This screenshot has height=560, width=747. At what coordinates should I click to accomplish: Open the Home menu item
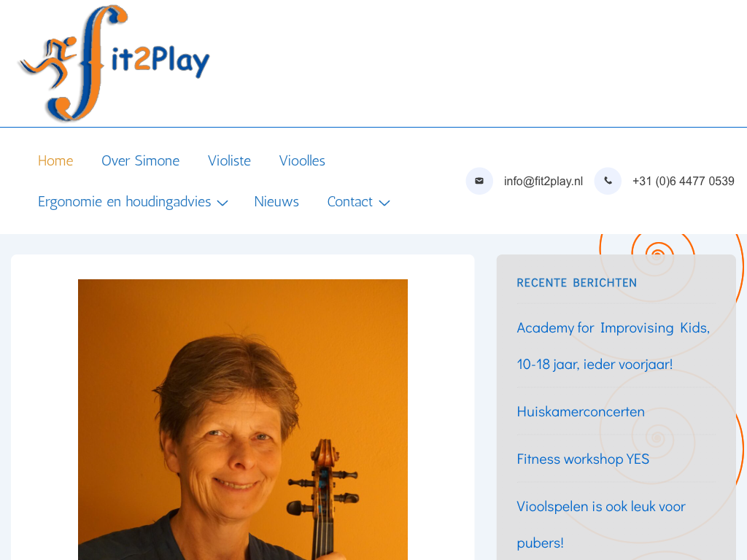[55, 161]
